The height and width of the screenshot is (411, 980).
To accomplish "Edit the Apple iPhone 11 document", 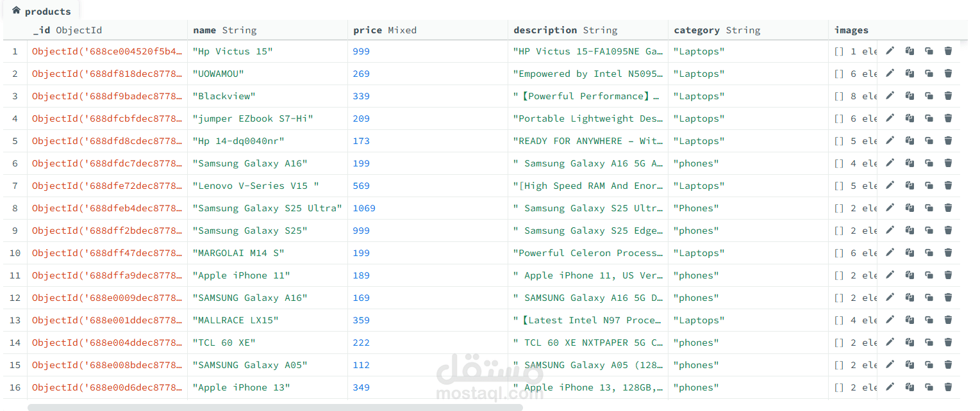I will (x=890, y=275).
